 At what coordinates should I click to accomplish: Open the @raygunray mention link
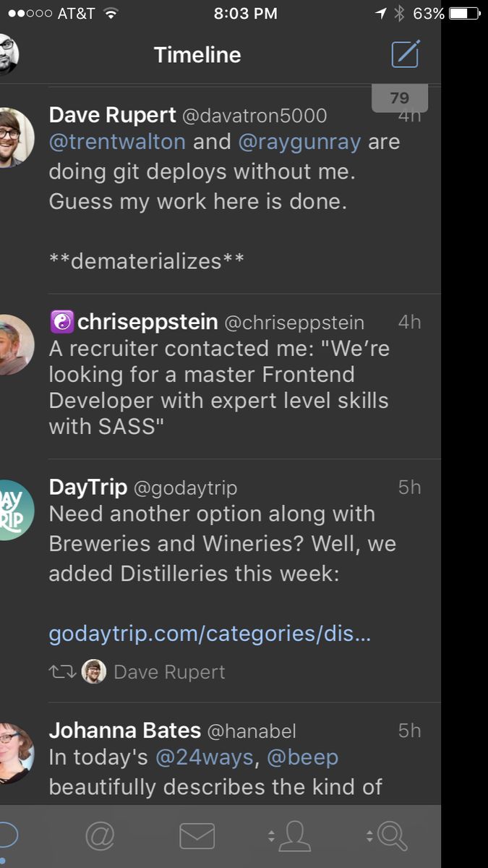pyautogui.click(x=299, y=142)
